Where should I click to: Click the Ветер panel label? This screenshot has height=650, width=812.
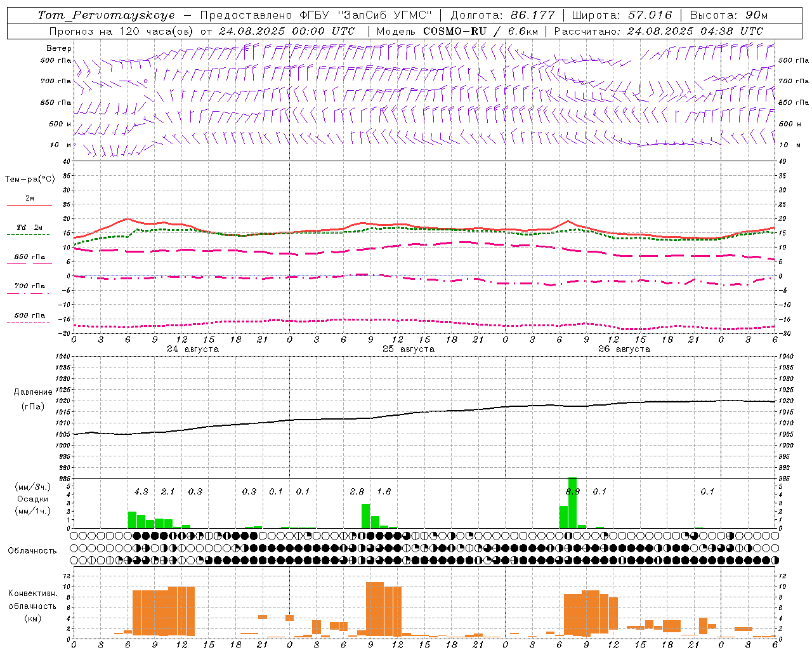pyautogui.click(x=59, y=48)
